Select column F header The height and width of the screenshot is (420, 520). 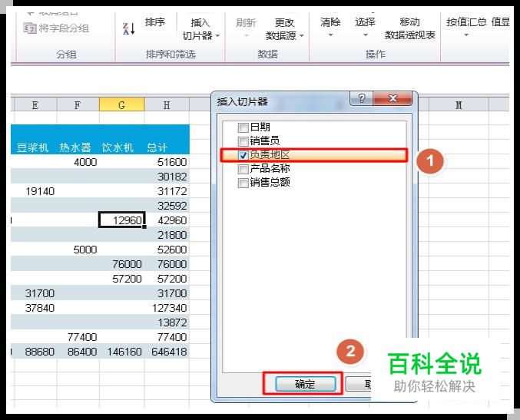pos(78,105)
